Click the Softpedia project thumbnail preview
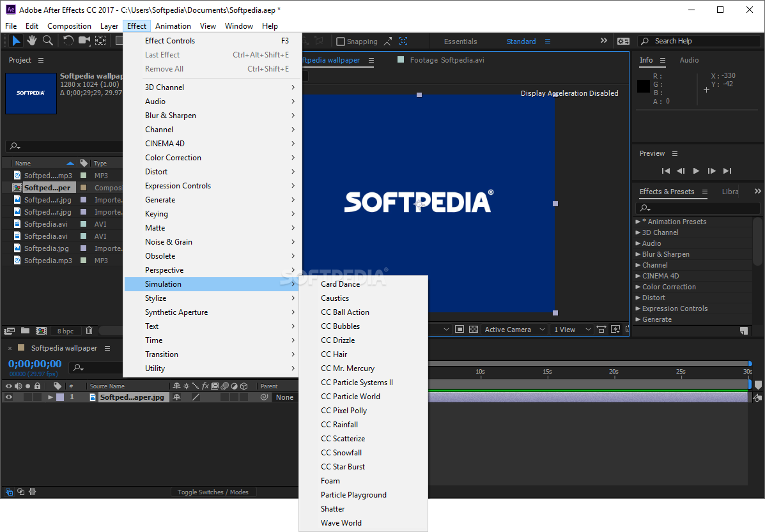 31,93
